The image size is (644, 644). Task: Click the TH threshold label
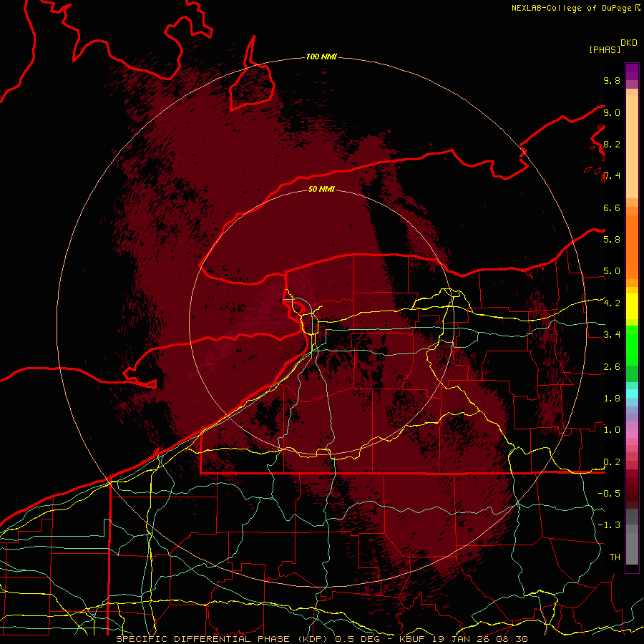tap(615, 557)
